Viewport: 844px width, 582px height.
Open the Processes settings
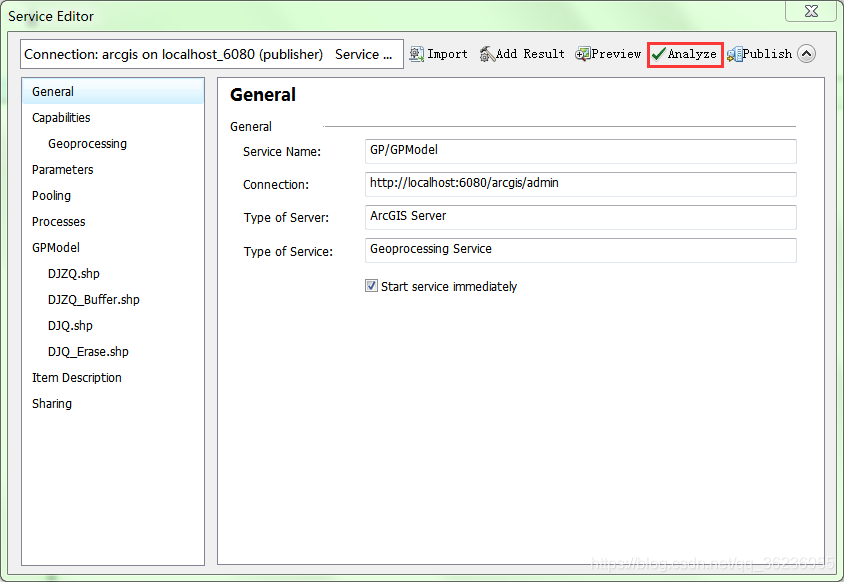click(x=58, y=222)
